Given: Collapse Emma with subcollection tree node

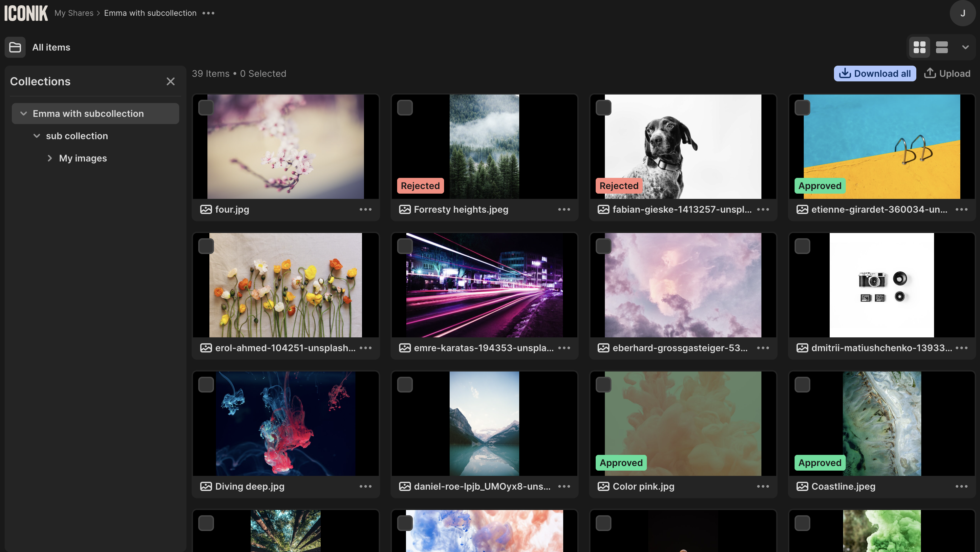Looking at the screenshot, I should (x=24, y=113).
